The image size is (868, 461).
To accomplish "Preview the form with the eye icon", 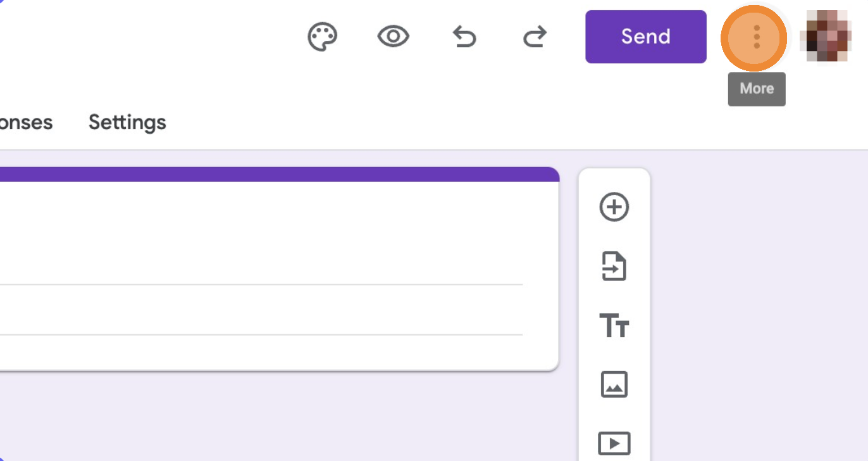I will pyautogui.click(x=394, y=37).
